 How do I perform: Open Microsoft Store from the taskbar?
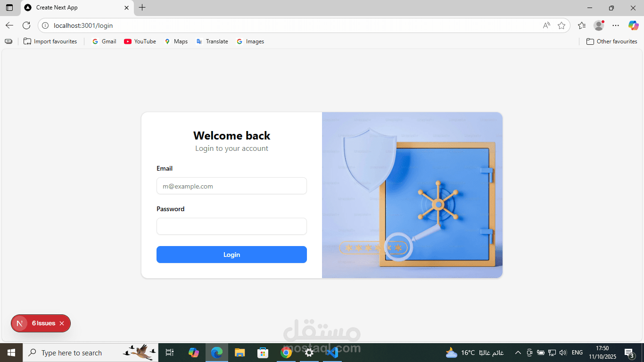pyautogui.click(x=263, y=353)
